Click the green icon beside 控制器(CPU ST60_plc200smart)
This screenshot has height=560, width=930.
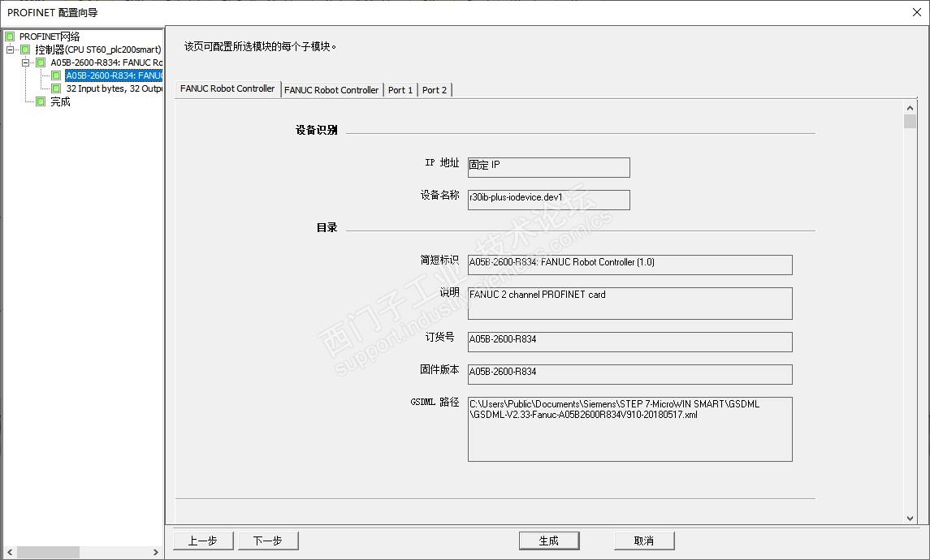(x=25, y=50)
